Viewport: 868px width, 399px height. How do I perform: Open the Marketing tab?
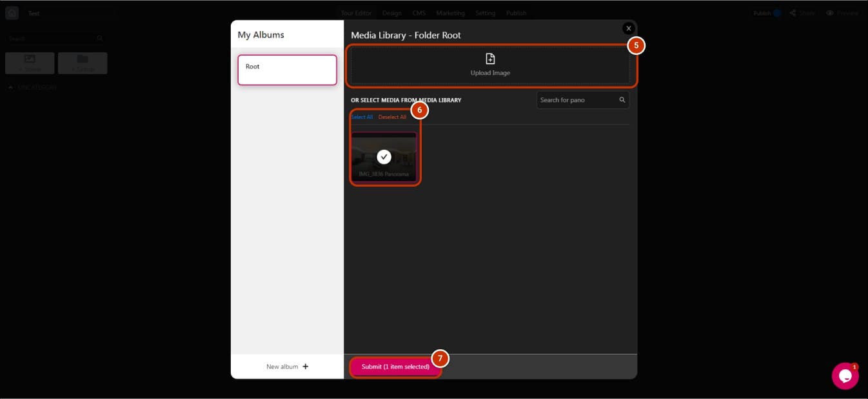click(450, 13)
